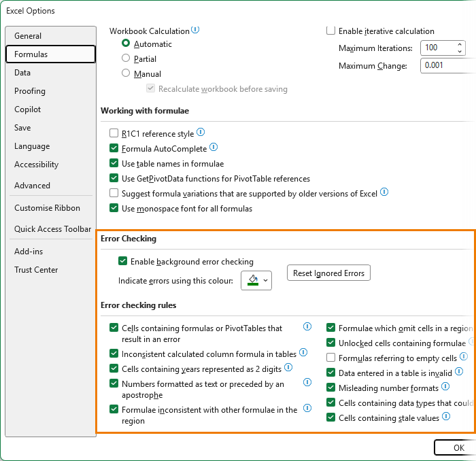Click info icon for cells resulting in an error
This screenshot has width=476, height=461.
(x=307, y=326)
